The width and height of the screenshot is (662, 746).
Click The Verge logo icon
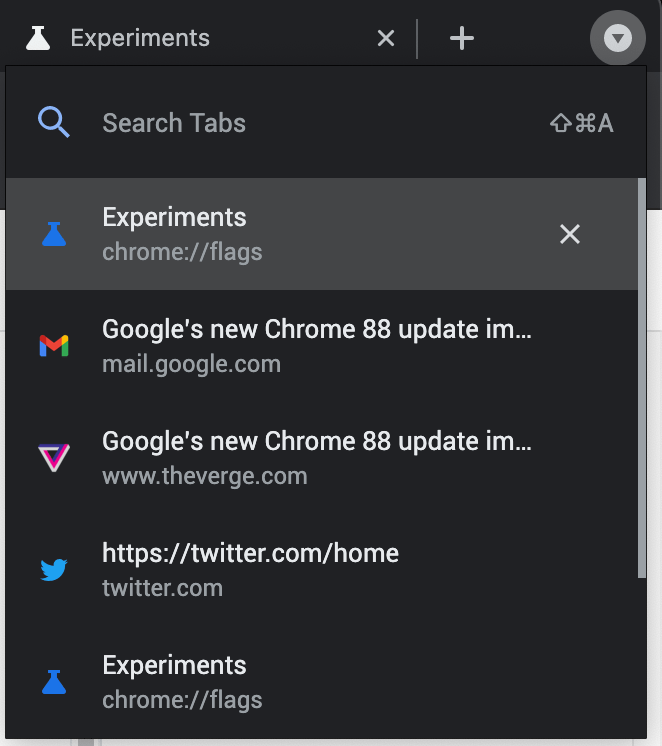tap(54, 458)
